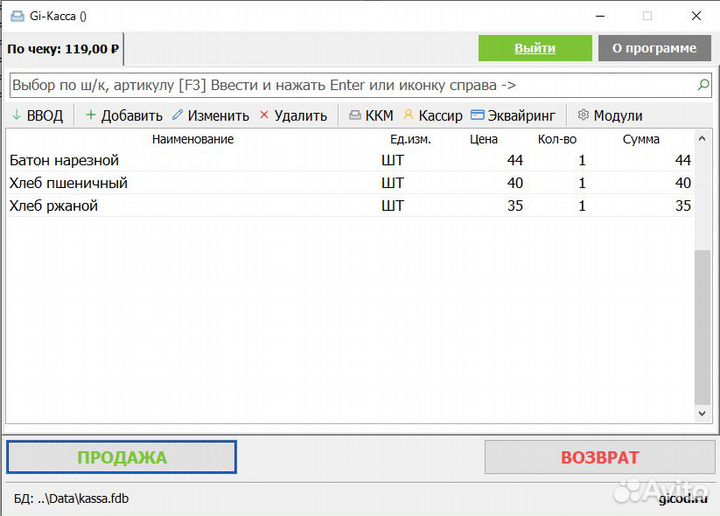
Task: Click the scrollbar down arrow in the list
Action: pyautogui.click(x=704, y=413)
